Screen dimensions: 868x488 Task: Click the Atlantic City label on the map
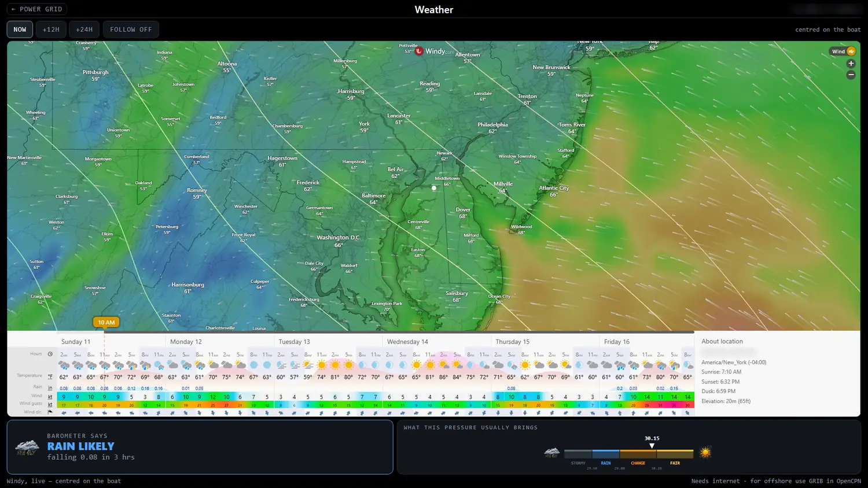(x=554, y=188)
